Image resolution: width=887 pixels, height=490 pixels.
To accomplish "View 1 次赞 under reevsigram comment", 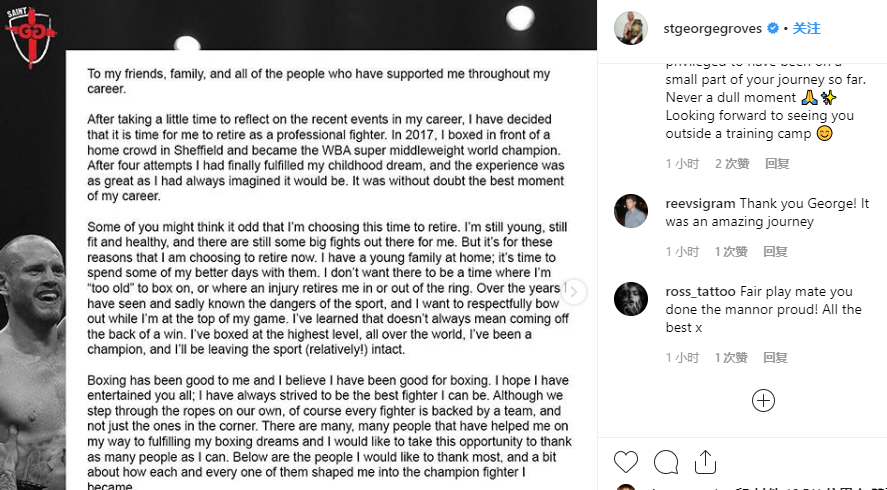I will pos(731,252).
